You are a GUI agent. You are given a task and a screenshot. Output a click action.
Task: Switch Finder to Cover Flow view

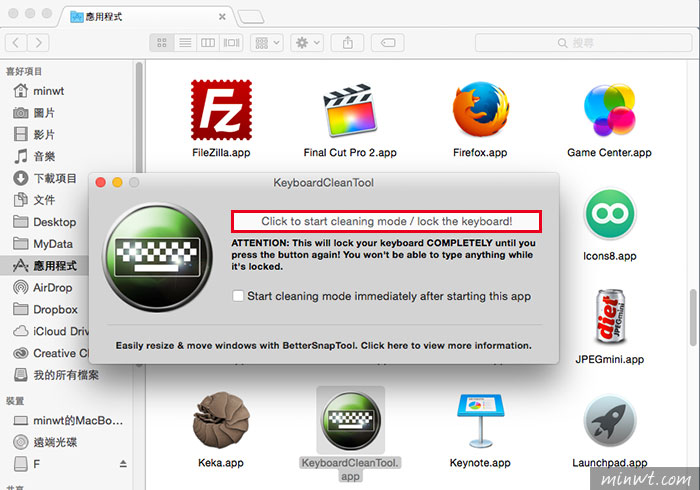click(231, 43)
